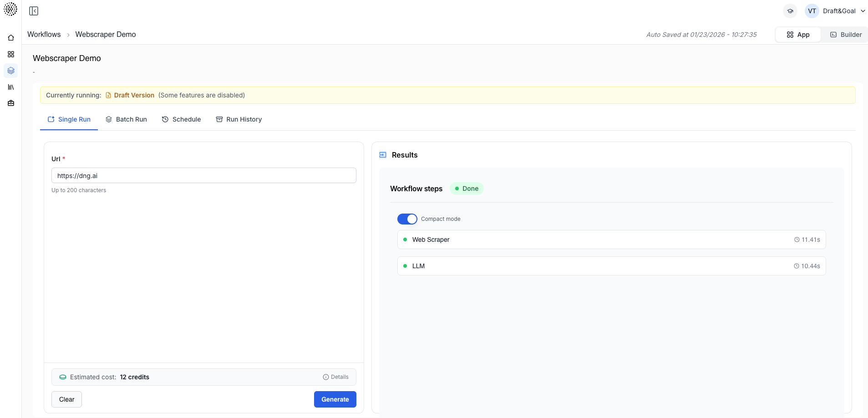Collapse the sidebar using the panel icon
Viewport: 868px width, 418px height.
[33, 10]
